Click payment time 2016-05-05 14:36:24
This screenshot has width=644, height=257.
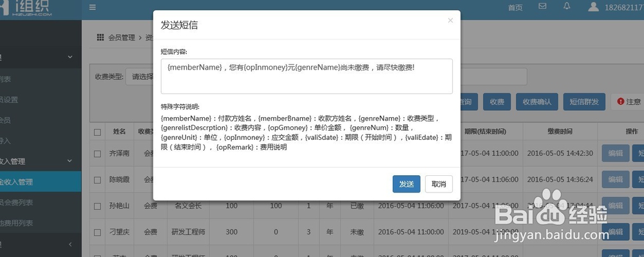tap(560, 180)
